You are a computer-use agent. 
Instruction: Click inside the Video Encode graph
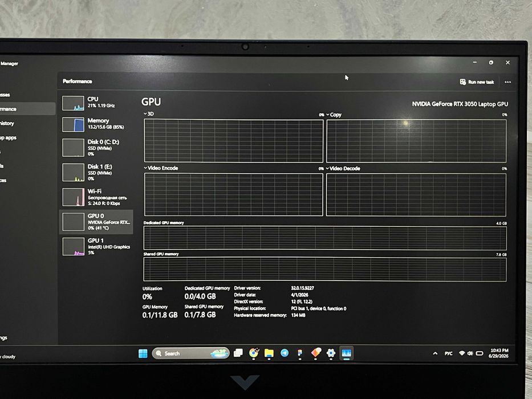click(x=233, y=194)
